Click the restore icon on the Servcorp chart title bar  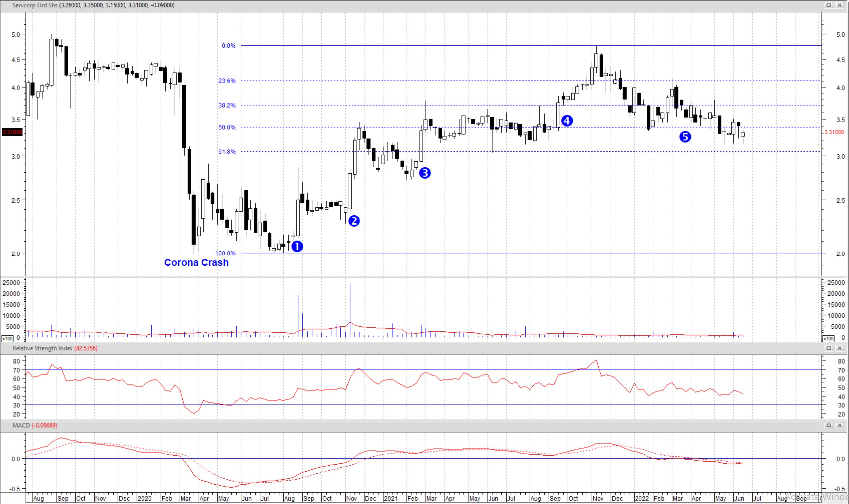[828, 5]
